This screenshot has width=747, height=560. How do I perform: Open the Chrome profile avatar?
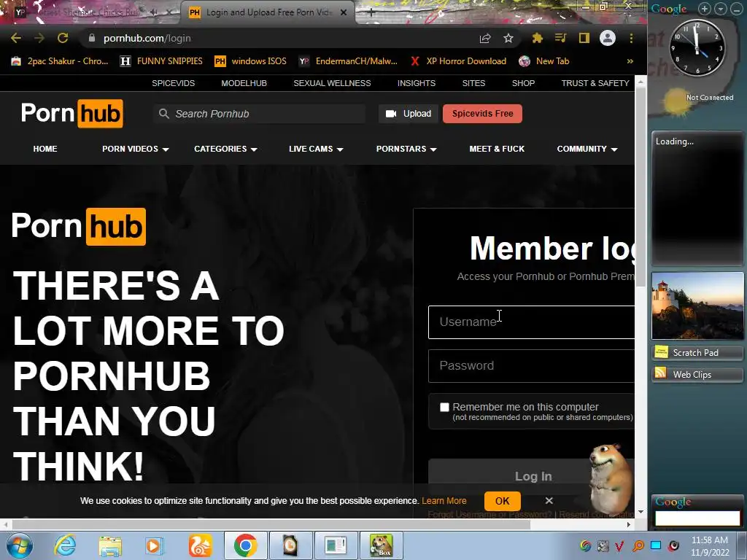tap(608, 38)
